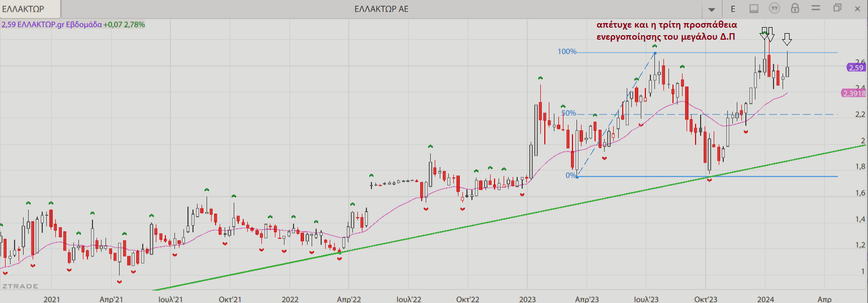Click the 2023 marker on time axis
The width and height of the screenshot is (868, 303).
527,299
